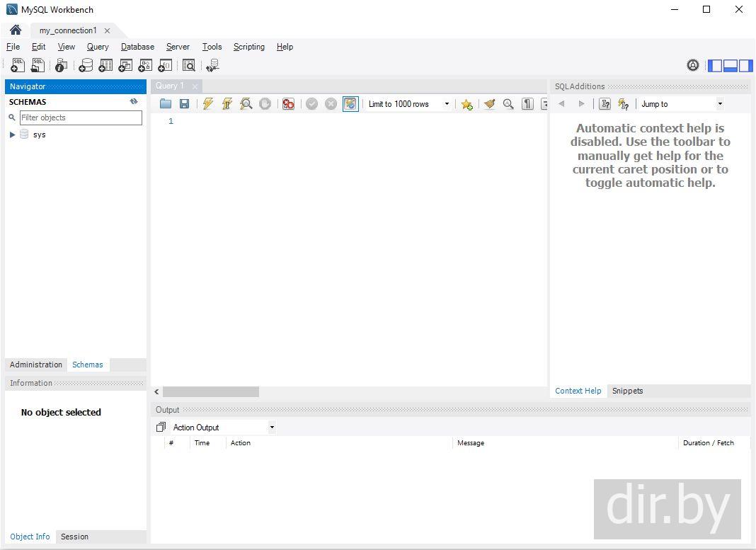Toggle invisible characters pilcrow button
The width and height of the screenshot is (756, 550).
coord(527,104)
